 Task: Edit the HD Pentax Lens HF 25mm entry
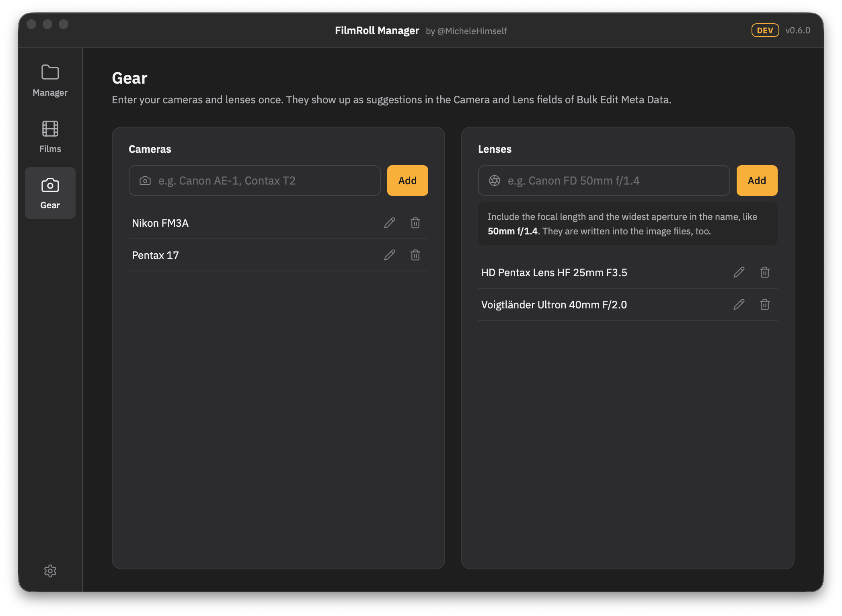pos(739,272)
